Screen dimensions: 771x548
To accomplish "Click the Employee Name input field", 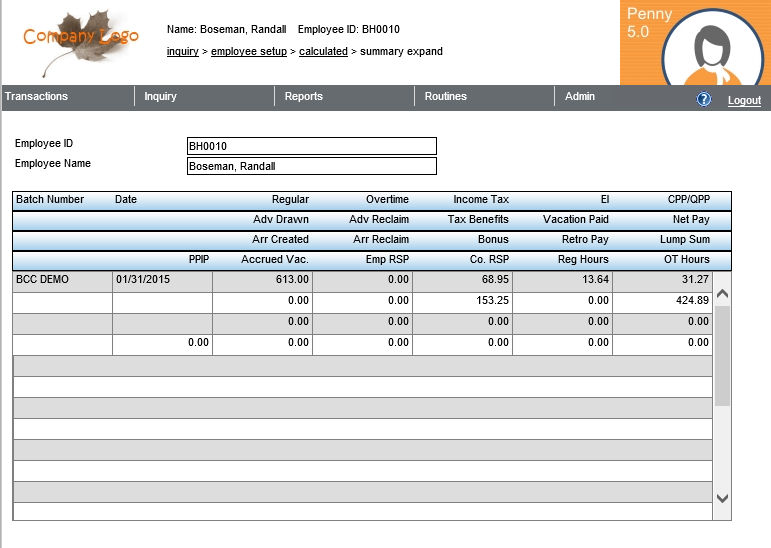I will pyautogui.click(x=312, y=167).
